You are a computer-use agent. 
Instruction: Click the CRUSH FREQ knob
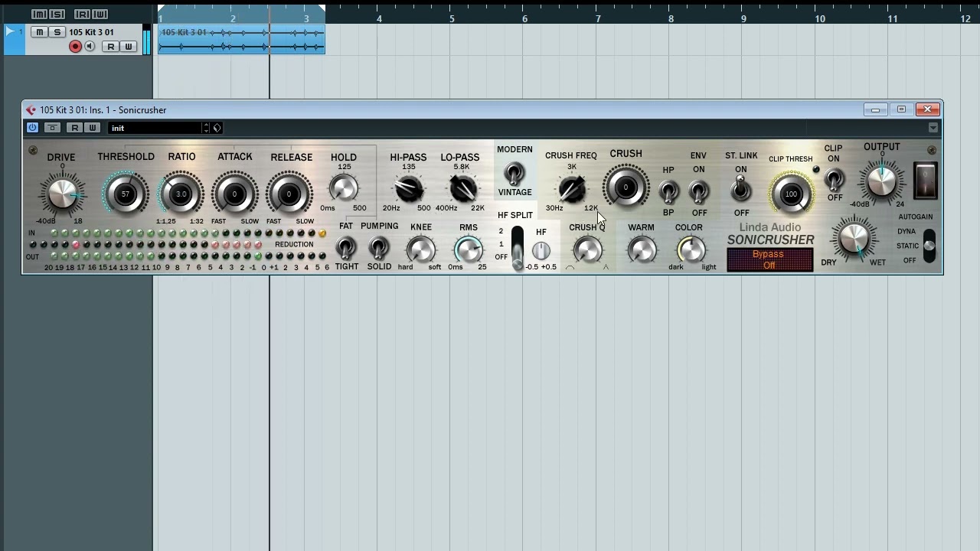click(572, 188)
